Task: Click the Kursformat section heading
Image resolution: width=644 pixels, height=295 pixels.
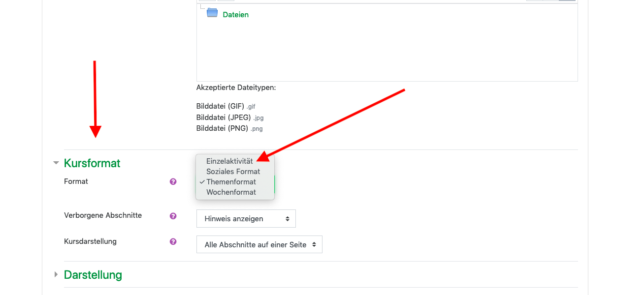Action: (x=92, y=163)
